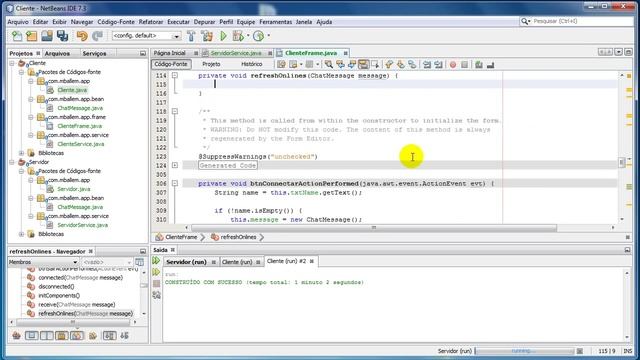Viewport: 640px width, 360px height.
Task: Expand Bibliotecas under Cliente project
Action: (x=22, y=153)
